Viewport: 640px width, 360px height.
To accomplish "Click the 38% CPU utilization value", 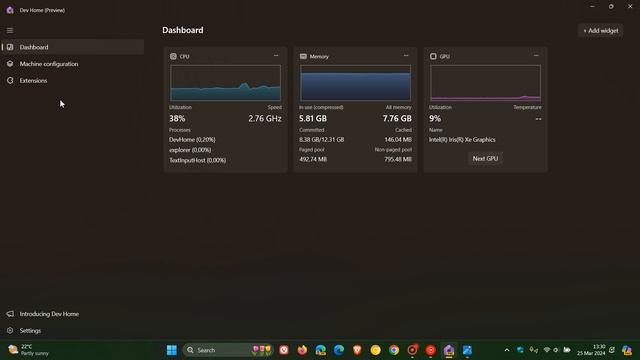I will tap(177, 118).
